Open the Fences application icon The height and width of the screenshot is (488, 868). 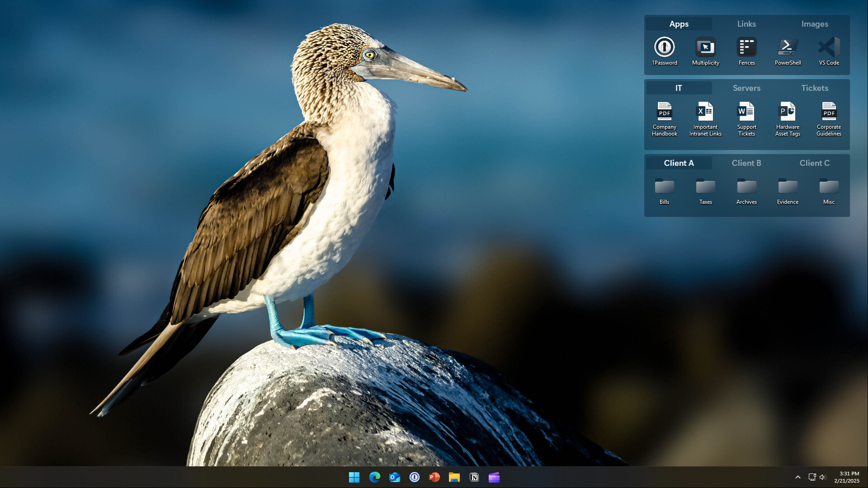coord(746,47)
